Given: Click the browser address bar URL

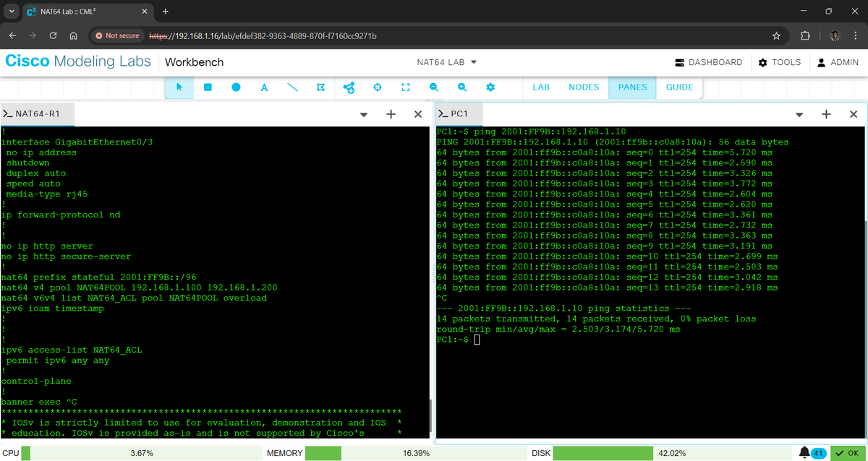Looking at the screenshot, I should (263, 35).
